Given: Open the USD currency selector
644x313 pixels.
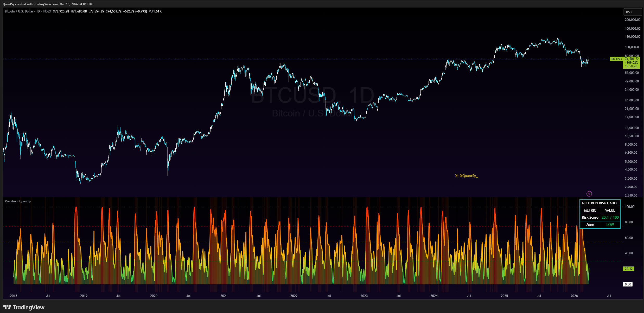Looking at the screenshot, I should [632, 12].
